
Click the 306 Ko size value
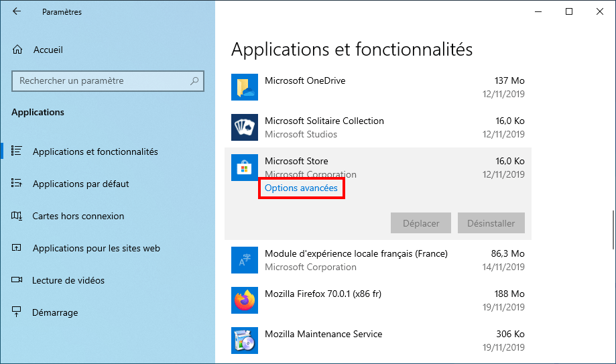(510, 334)
